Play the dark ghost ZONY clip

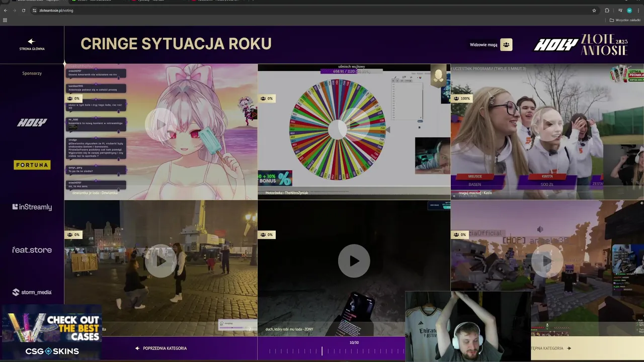click(354, 260)
